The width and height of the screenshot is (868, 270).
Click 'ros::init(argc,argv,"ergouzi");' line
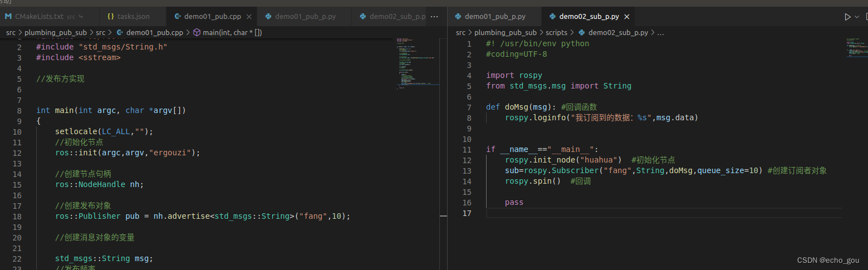(x=127, y=153)
